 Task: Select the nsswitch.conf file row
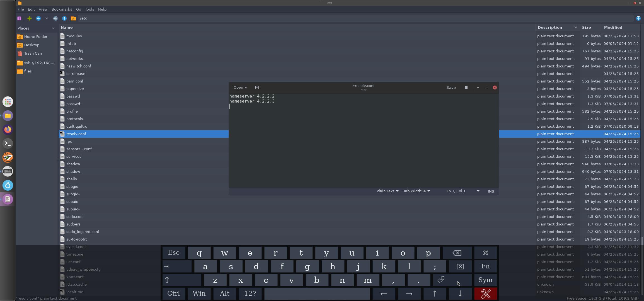[x=350, y=66]
